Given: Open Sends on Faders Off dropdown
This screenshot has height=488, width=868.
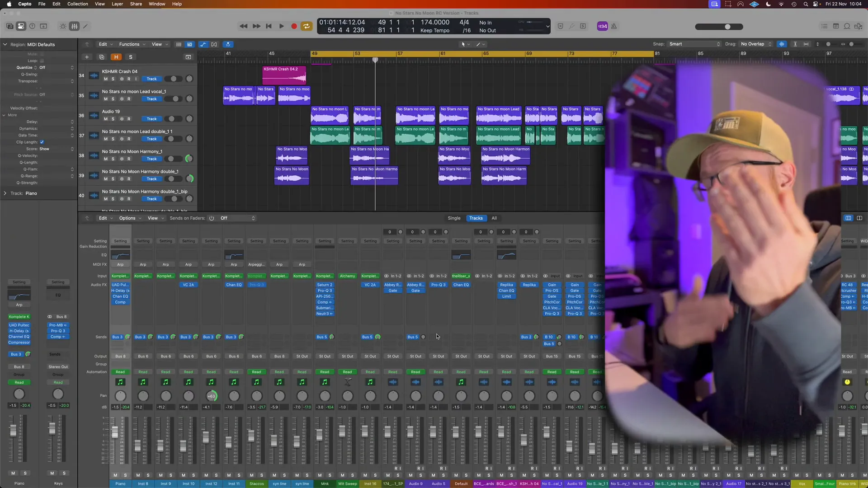Looking at the screenshot, I should (x=238, y=218).
